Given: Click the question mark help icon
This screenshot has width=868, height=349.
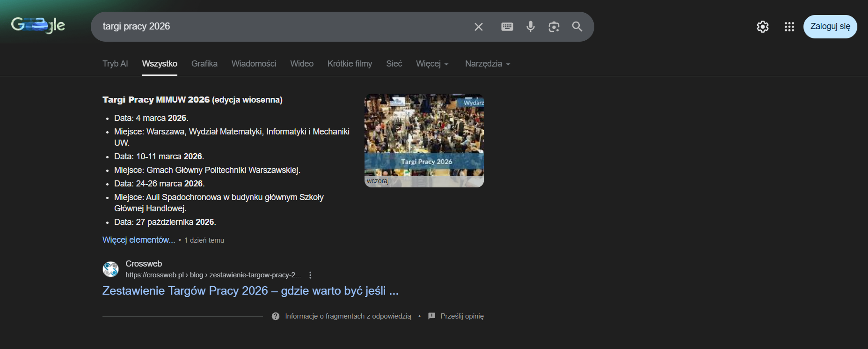Looking at the screenshot, I should point(276,316).
